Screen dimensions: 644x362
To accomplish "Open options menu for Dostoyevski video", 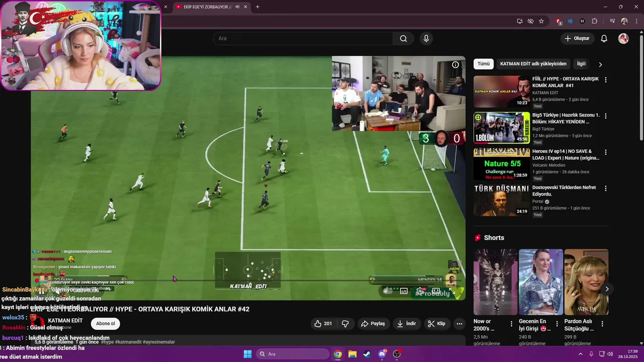I will tap(606, 189).
